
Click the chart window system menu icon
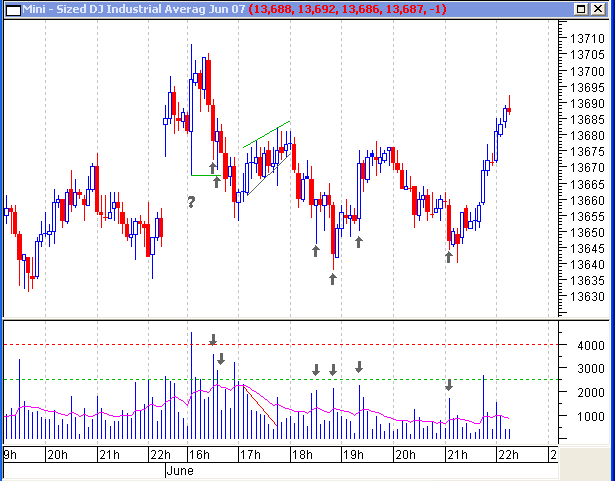[x=13, y=9]
